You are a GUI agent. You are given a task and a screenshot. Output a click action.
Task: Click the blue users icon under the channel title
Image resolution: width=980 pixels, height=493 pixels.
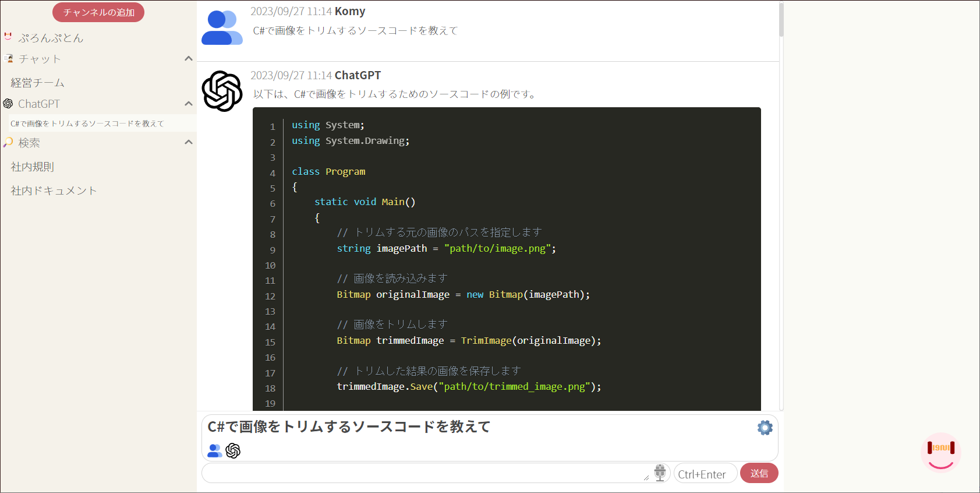[x=215, y=450]
